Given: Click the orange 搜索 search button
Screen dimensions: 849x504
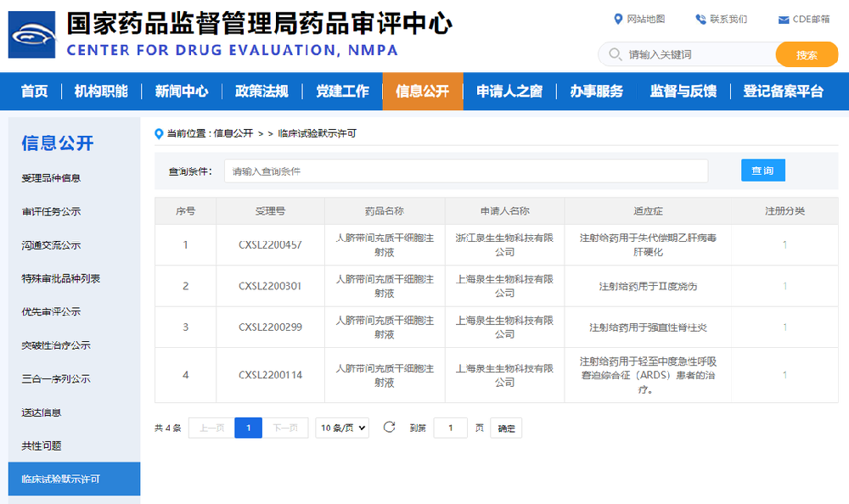Looking at the screenshot, I should pyautogui.click(x=807, y=53).
